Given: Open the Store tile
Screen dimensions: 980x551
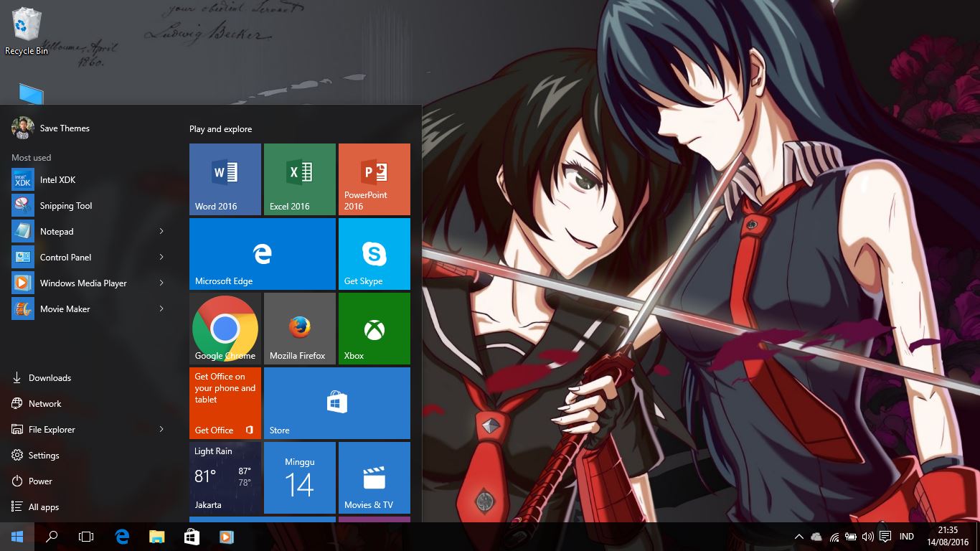Looking at the screenshot, I should coord(337,403).
